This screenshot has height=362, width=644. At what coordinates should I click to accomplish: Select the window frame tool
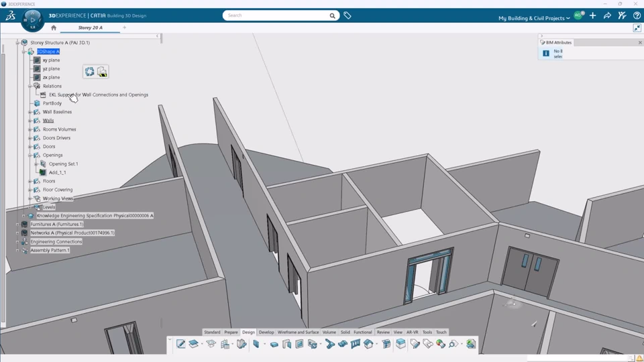[299, 344]
